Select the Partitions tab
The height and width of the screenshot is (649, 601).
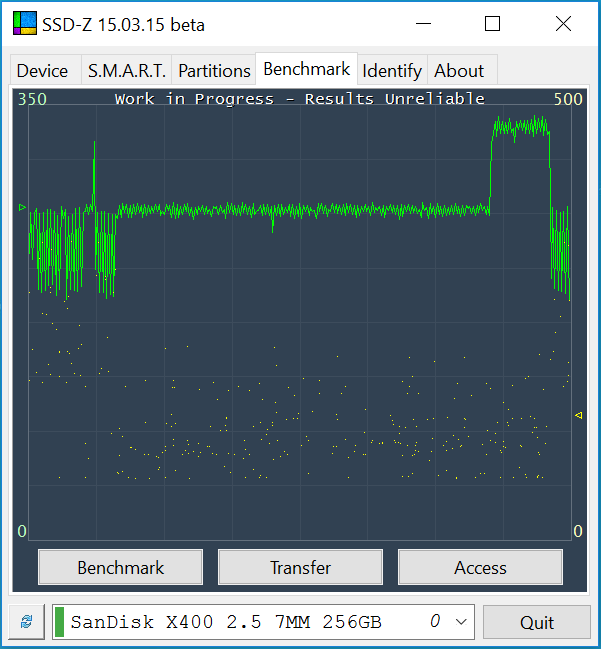[x=214, y=70]
